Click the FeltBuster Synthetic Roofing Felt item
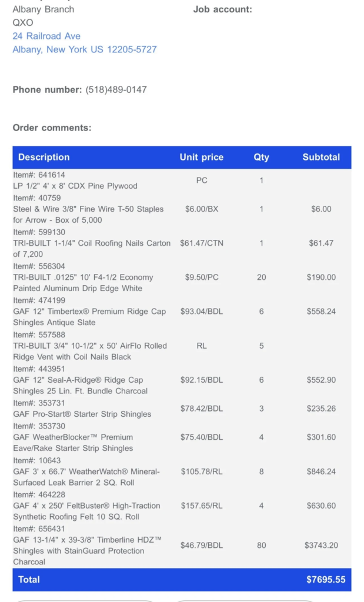 point(86,511)
